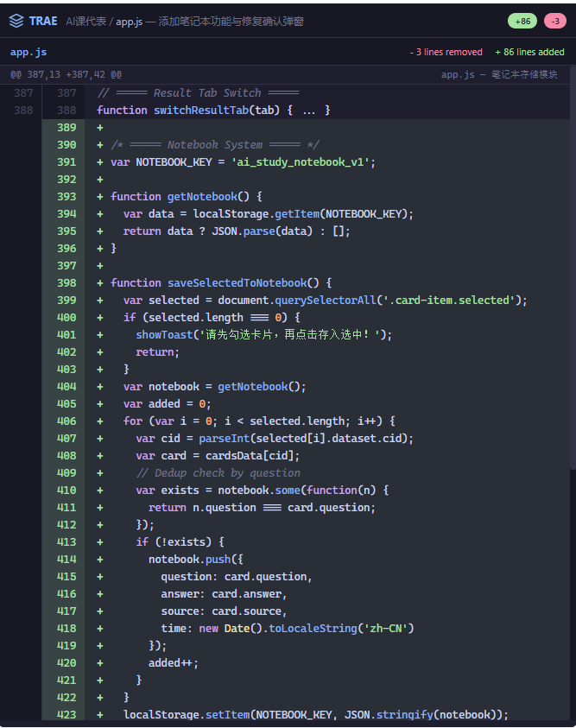Click the green +86 badge
Screen dimensions: 576x728
[522, 21]
